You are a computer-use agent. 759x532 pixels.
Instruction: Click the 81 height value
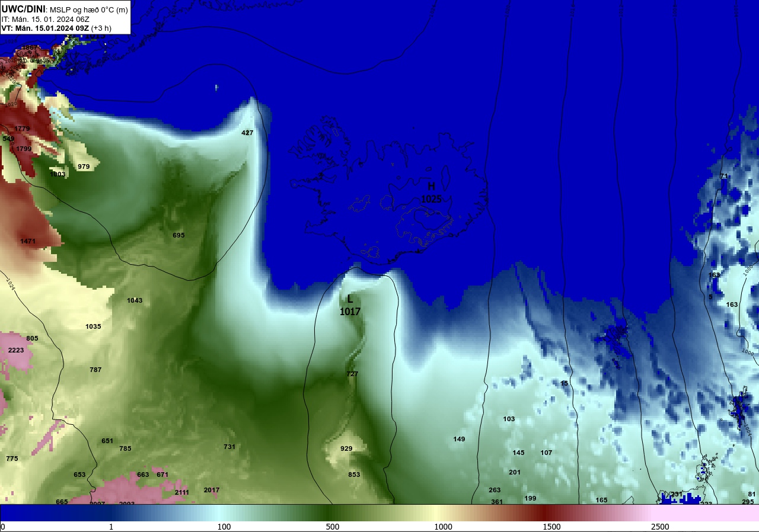click(x=751, y=494)
